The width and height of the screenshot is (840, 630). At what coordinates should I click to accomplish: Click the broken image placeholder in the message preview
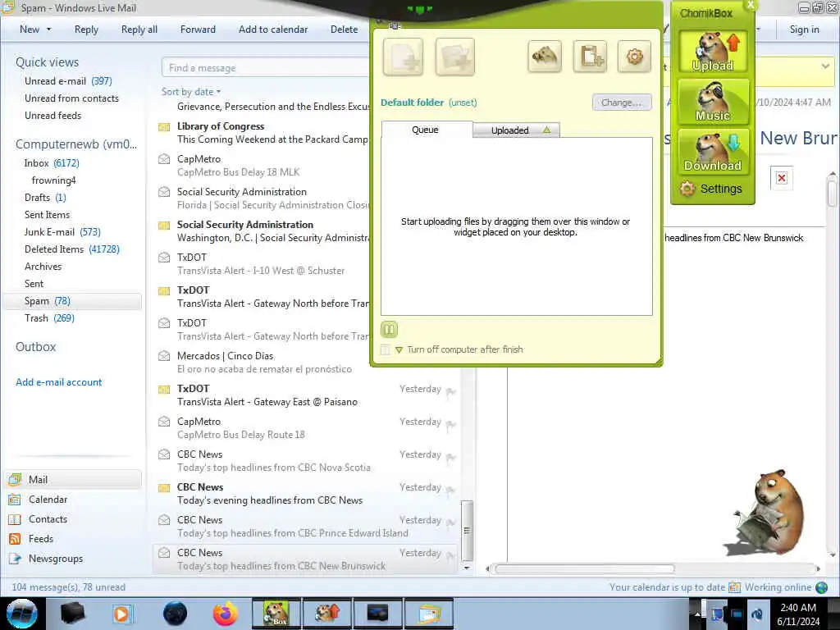click(782, 178)
